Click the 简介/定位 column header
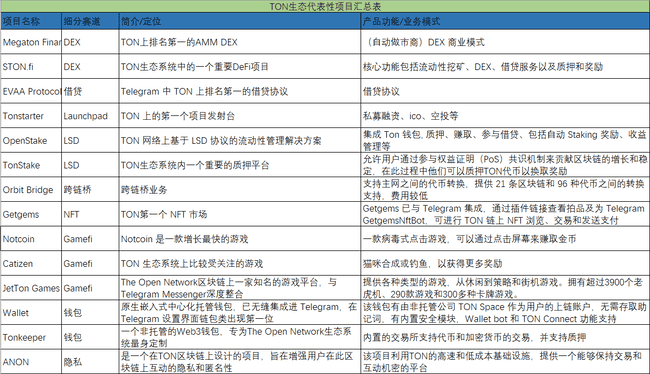650x374 pixels. (x=240, y=21)
